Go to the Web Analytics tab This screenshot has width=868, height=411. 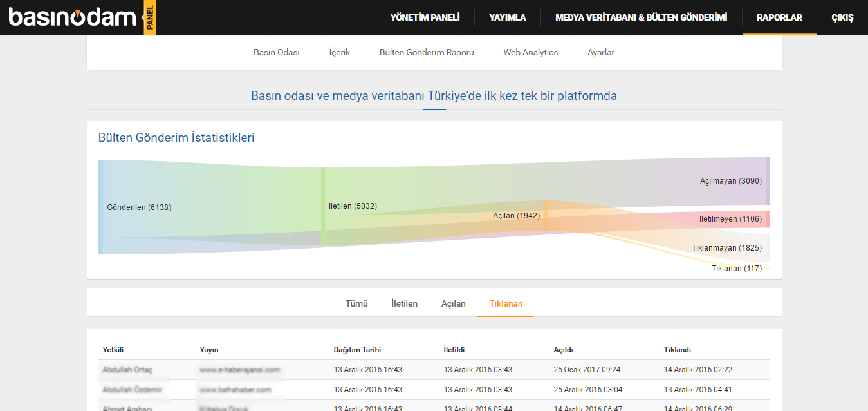(x=530, y=53)
